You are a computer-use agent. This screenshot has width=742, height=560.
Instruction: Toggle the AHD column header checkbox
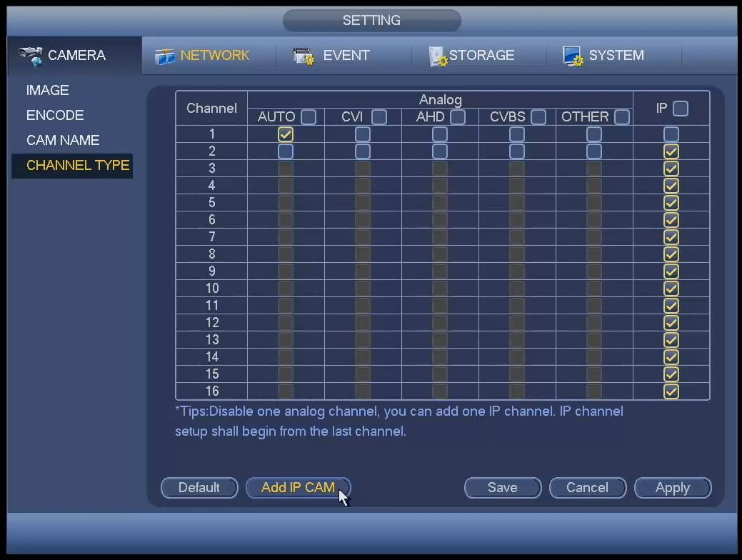458,117
